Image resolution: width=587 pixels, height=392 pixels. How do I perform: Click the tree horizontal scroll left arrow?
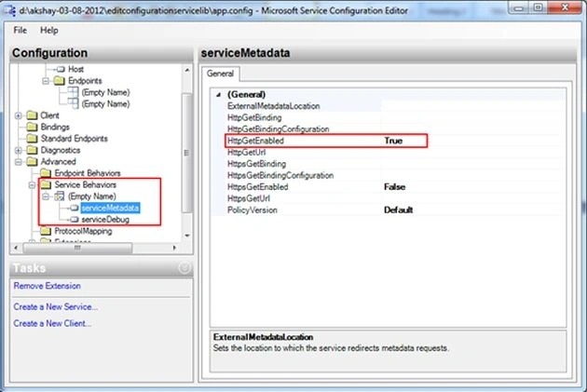point(16,248)
